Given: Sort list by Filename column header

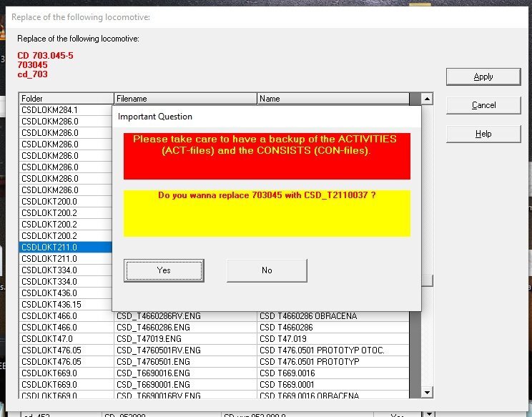Looking at the screenshot, I should pyautogui.click(x=185, y=99).
